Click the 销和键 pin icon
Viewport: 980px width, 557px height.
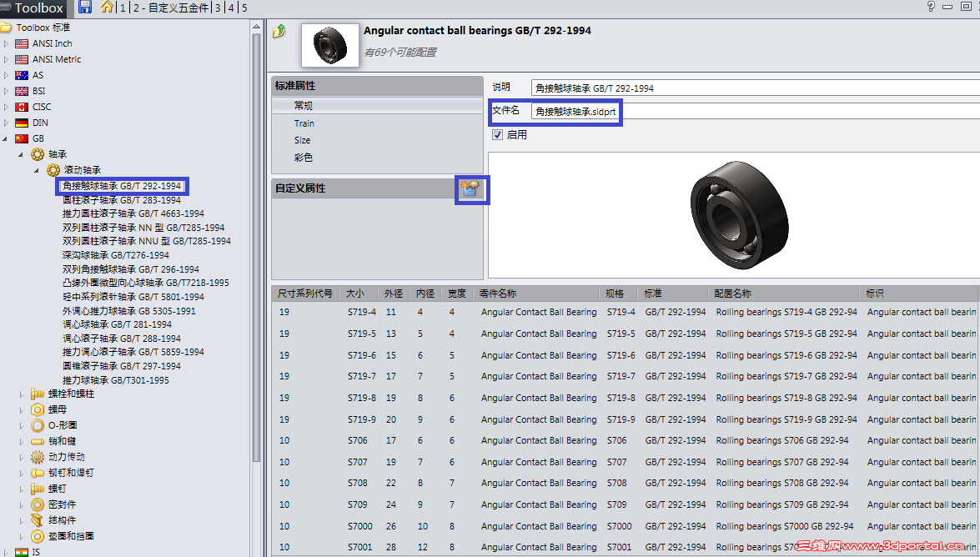point(38,441)
